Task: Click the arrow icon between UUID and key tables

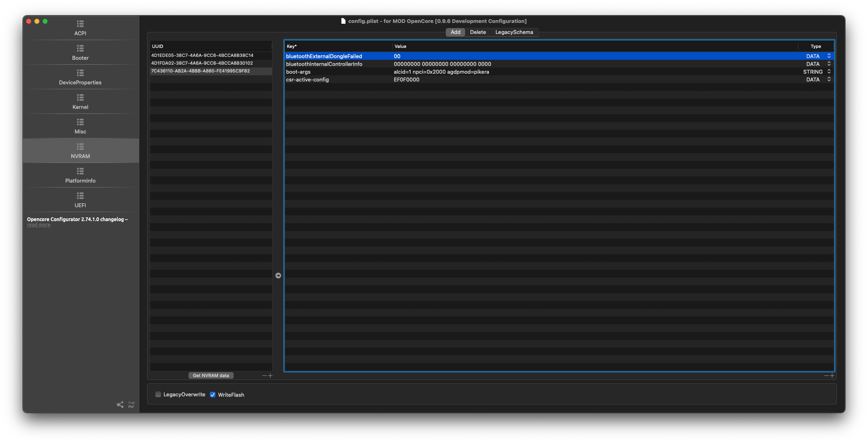Action: pos(278,276)
